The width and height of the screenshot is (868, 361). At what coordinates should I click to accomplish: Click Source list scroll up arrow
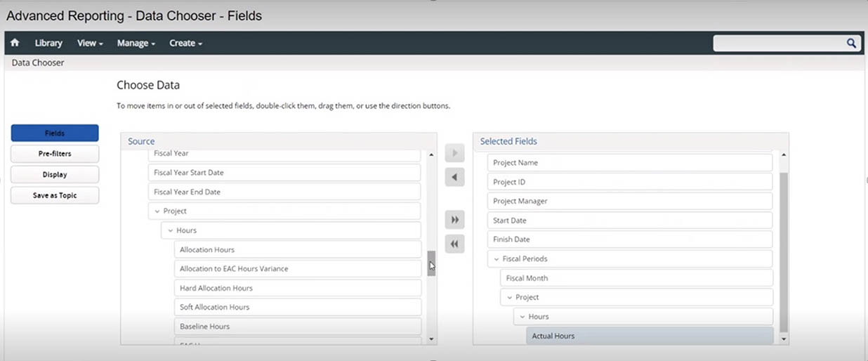(x=432, y=155)
